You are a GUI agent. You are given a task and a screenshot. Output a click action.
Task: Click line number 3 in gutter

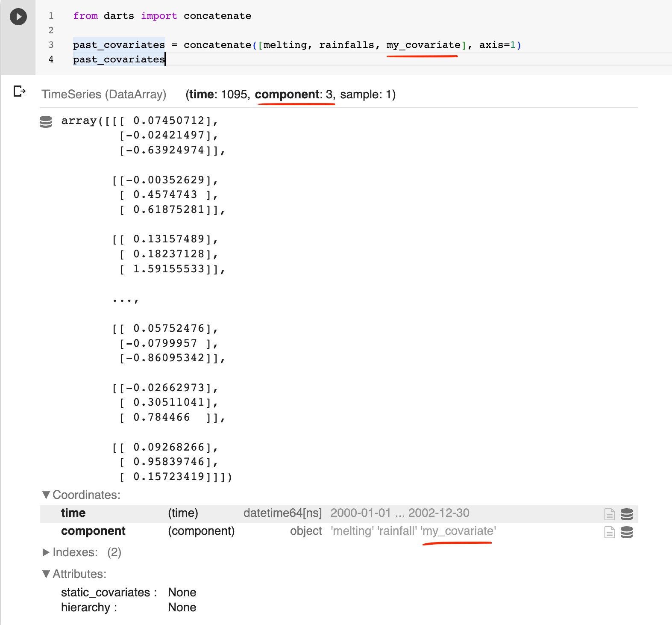tap(51, 45)
